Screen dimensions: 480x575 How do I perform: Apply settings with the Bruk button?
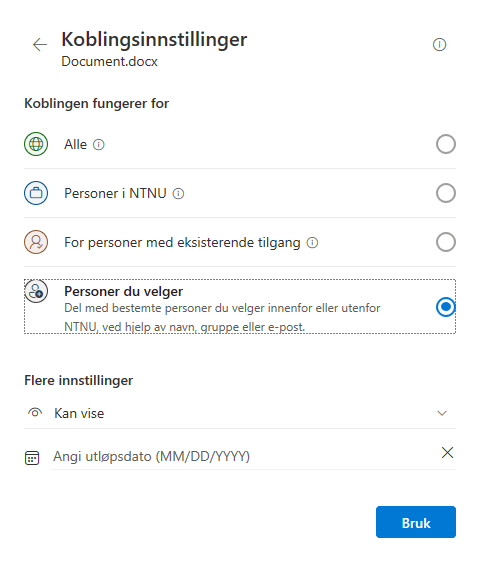pos(416,522)
